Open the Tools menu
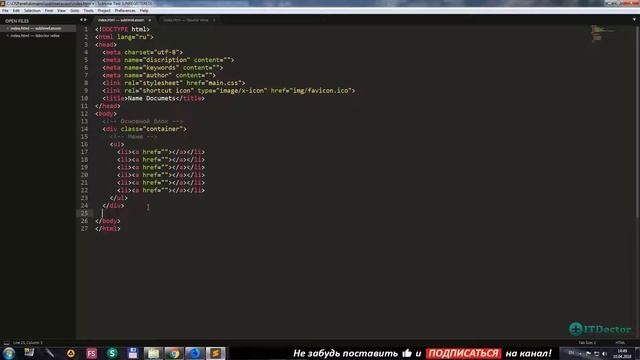This screenshot has height=360, width=640. pos(88,11)
